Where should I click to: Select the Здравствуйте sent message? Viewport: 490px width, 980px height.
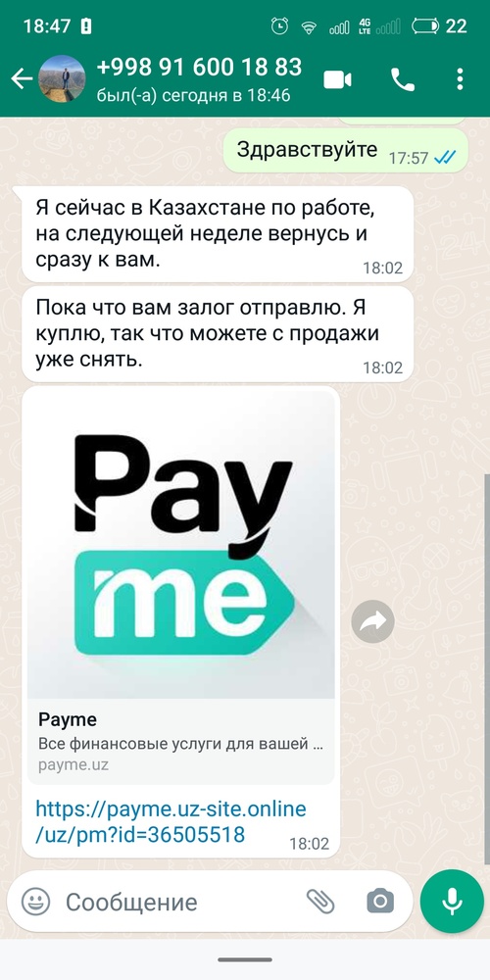point(346,151)
